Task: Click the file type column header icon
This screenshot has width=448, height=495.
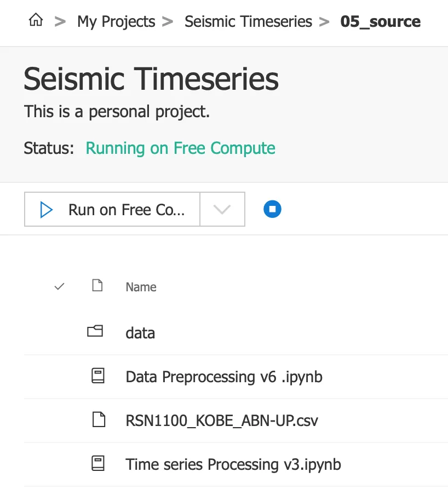Action: click(97, 286)
